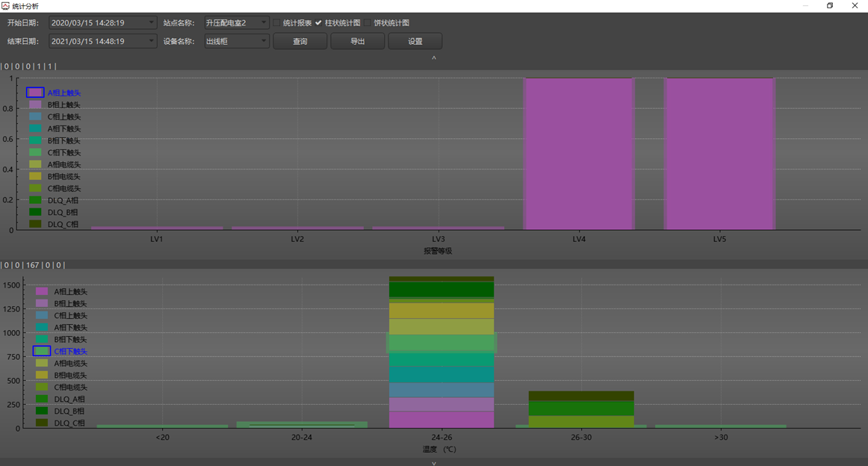Uncheck the 柱状统计图 bar chart option
This screenshot has height=466, width=868.
319,23
